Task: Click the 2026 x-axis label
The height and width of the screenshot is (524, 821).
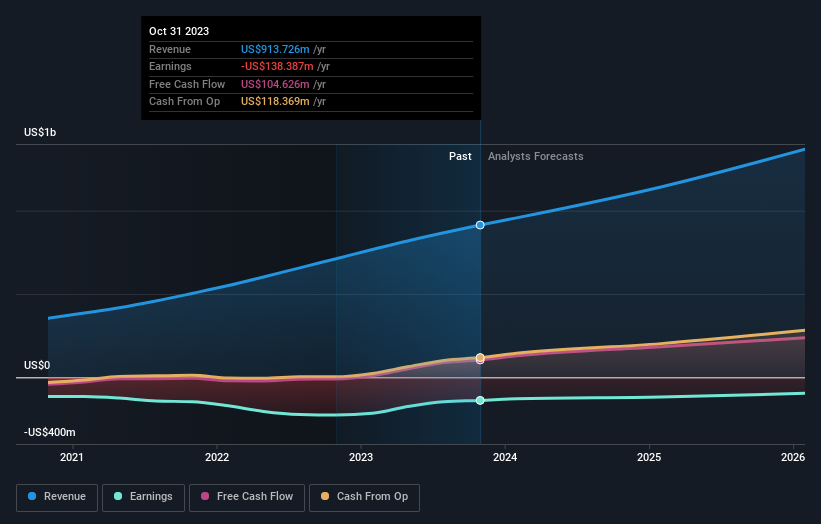Action: click(793, 457)
